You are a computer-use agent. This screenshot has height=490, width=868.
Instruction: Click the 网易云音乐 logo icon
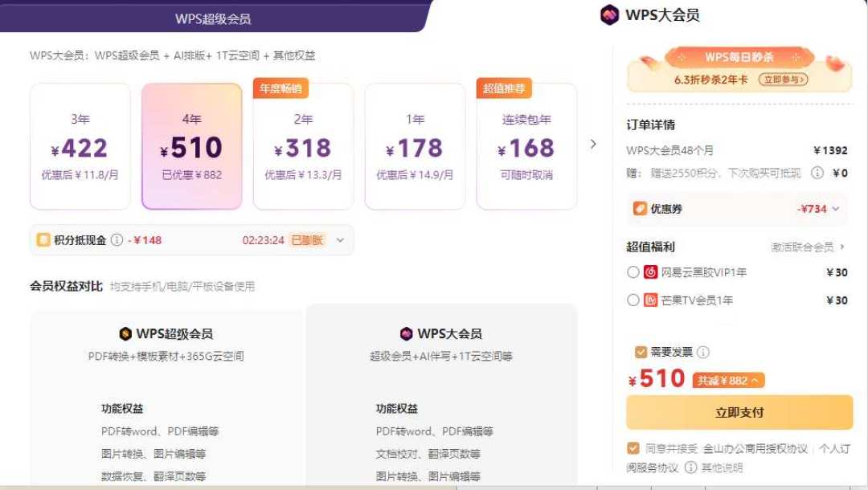pyautogui.click(x=650, y=272)
